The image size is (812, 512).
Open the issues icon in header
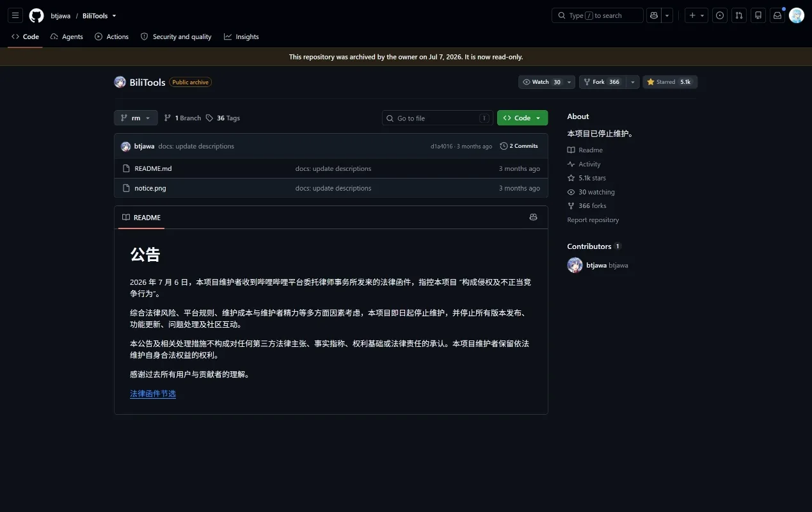(x=720, y=15)
